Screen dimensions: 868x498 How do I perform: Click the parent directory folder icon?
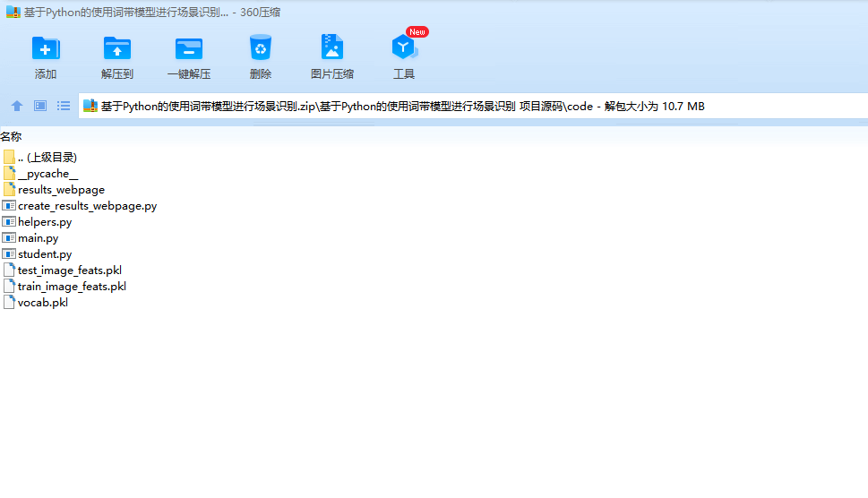9,157
